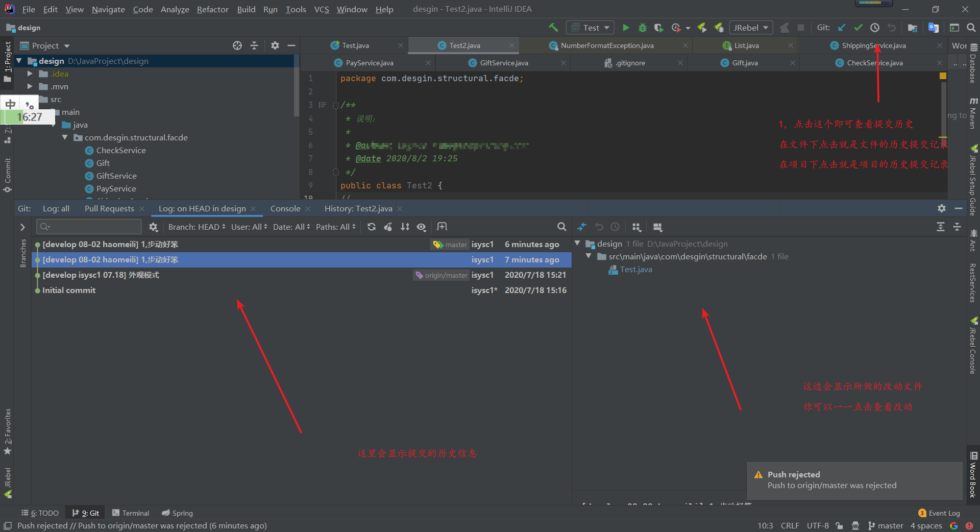980x532 pixels.
Task: Open the Branch: HEAD filter dropdown
Action: (197, 227)
